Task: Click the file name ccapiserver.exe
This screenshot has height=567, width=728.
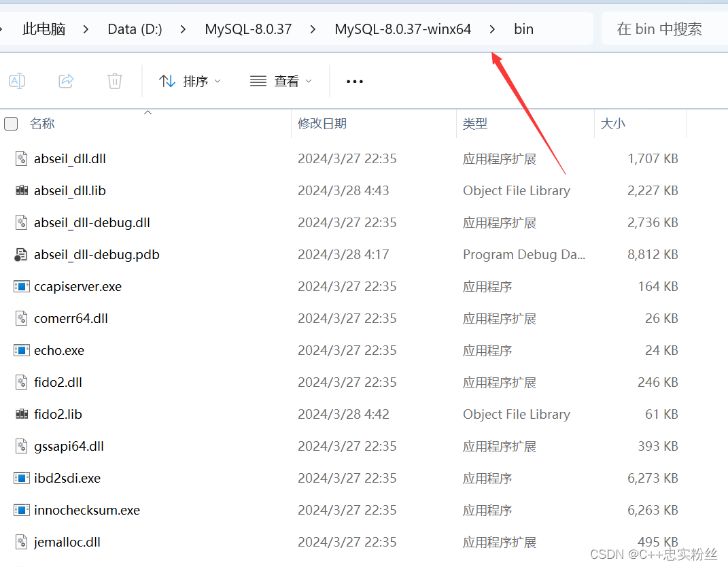Action: click(78, 287)
